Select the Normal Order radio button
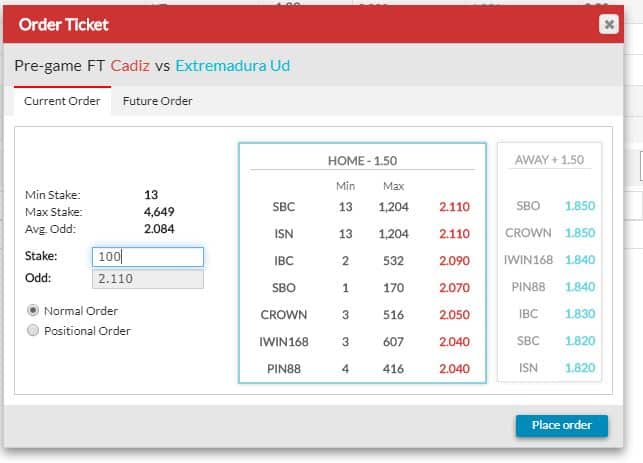The width and height of the screenshot is (643, 463). tap(33, 310)
